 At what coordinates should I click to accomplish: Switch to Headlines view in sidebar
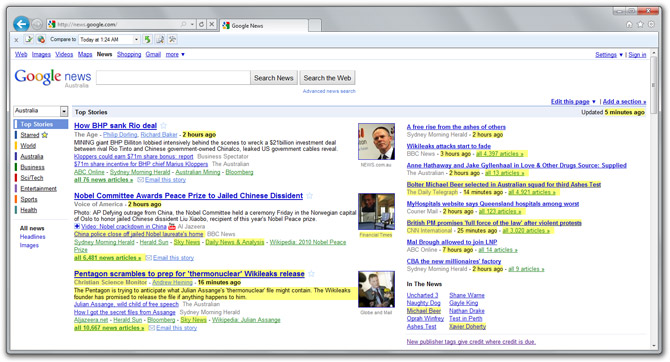point(32,237)
